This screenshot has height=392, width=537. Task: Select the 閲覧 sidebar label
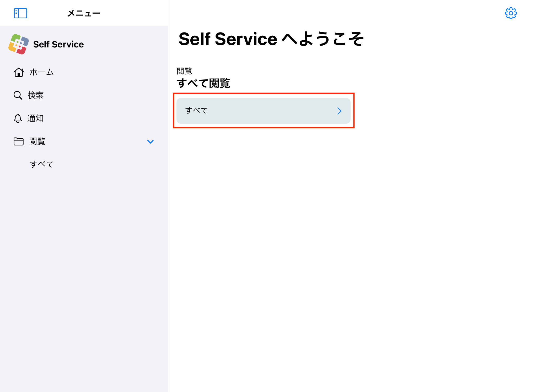37,141
